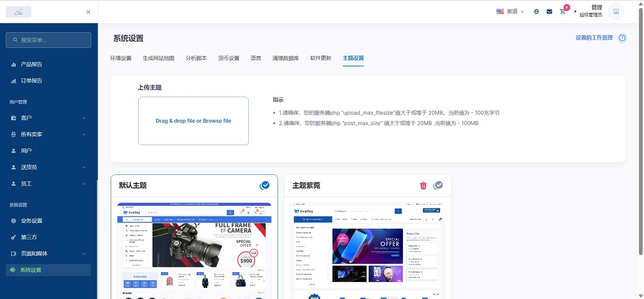
Task: Click the Drag & drop file upload area
Action: [193, 121]
